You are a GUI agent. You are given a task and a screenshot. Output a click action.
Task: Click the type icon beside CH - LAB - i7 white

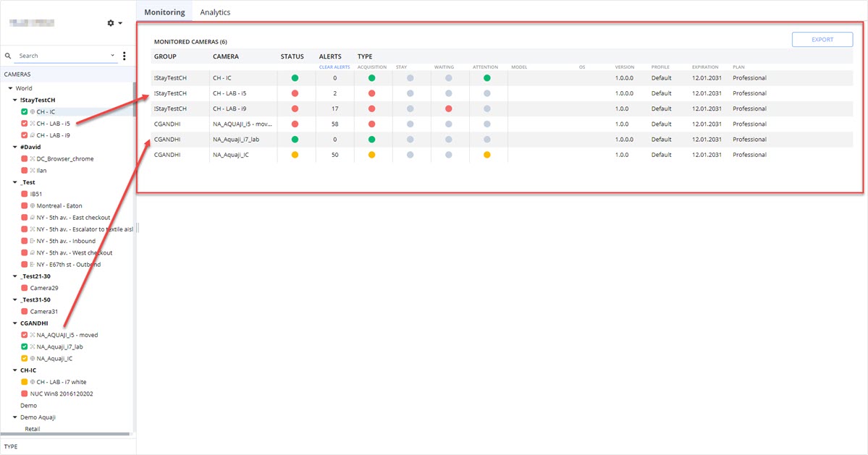pyautogui.click(x=33, y=382)
